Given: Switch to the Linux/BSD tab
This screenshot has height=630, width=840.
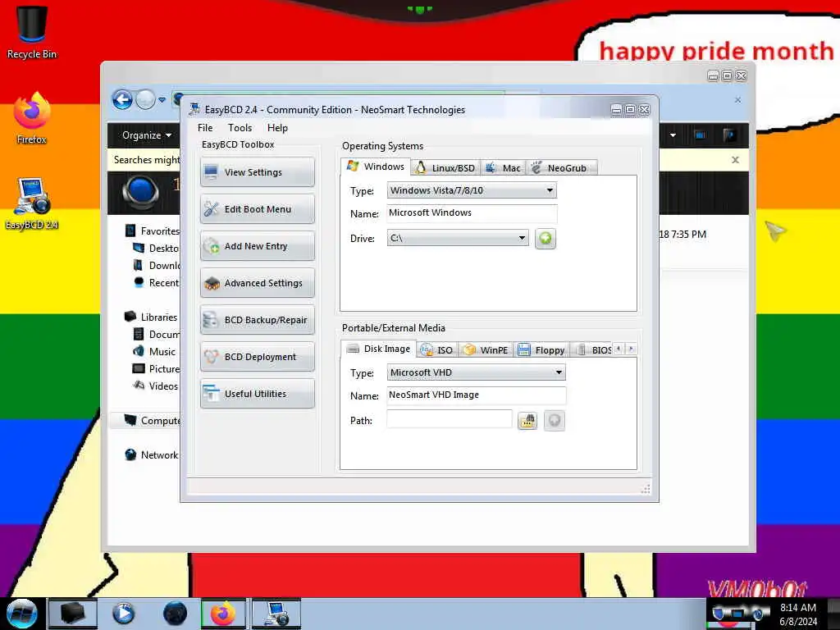Looking at the screenshot, I should 445,167.
